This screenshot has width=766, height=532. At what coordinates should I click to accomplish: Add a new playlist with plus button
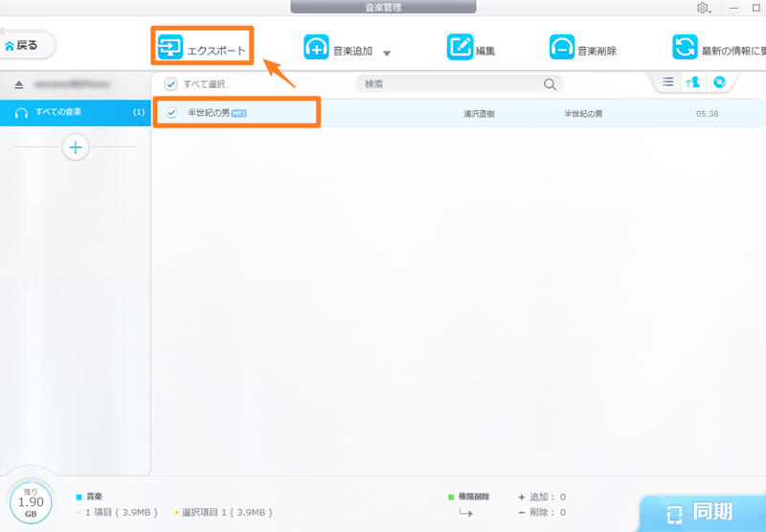(x=75, y=147)
